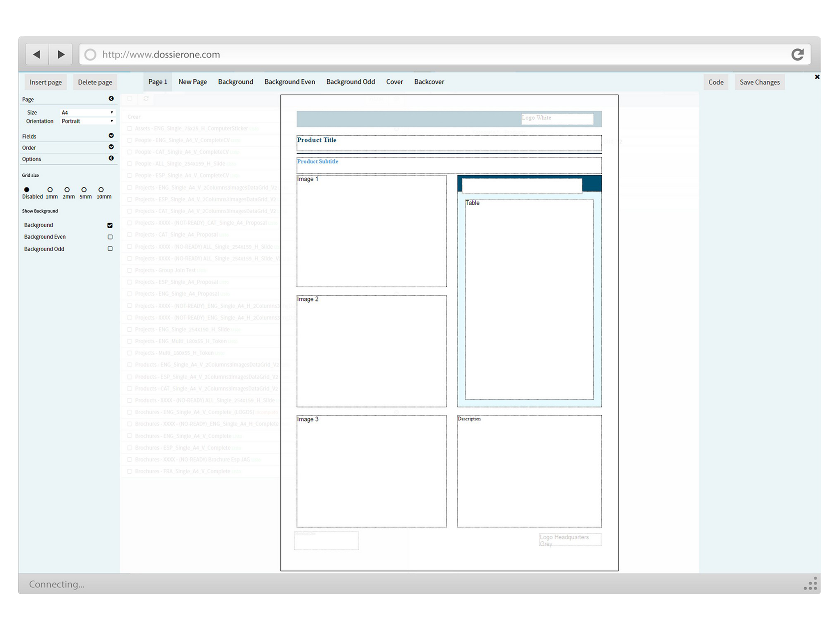Switch to the Page 1 tab
Image resolution: width=840 pixels, height=628 pixels.
[x=158, y=82]
